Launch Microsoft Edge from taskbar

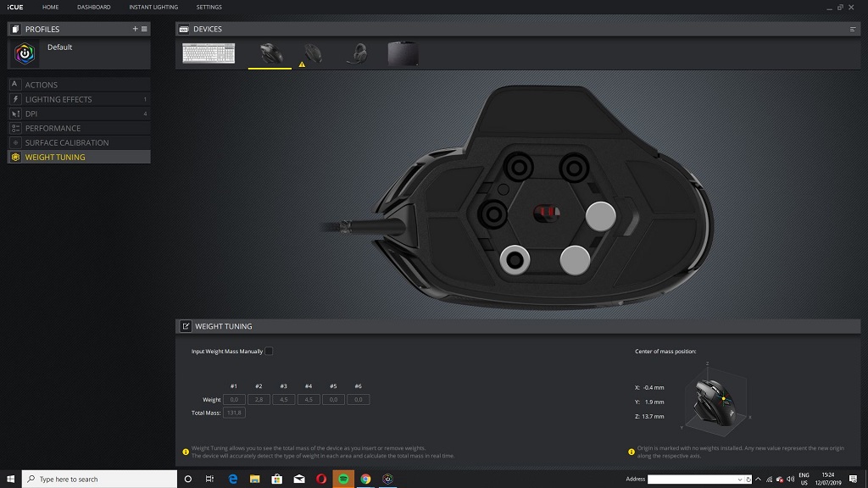click(232, 480)
